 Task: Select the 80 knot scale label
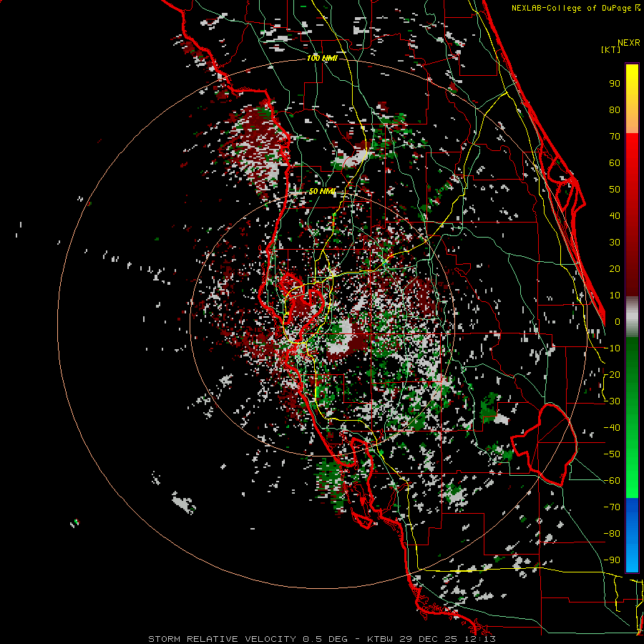pyautogui.click(x=615, y=109)
